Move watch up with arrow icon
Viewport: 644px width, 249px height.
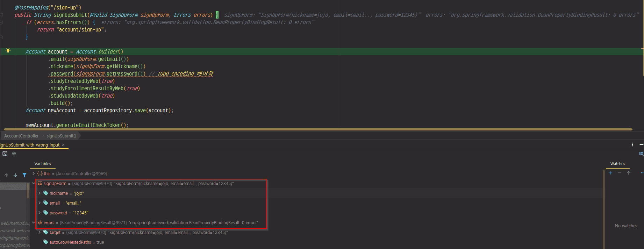coord(628,173)
